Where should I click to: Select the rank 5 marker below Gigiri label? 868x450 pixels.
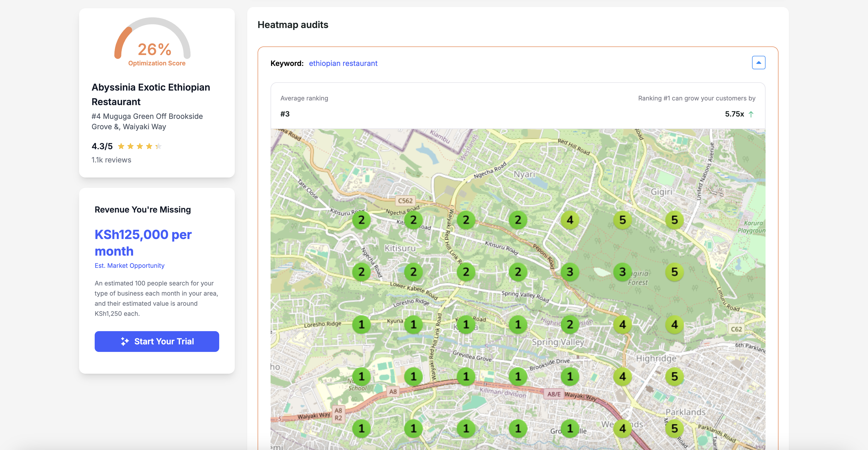point(674,220)
